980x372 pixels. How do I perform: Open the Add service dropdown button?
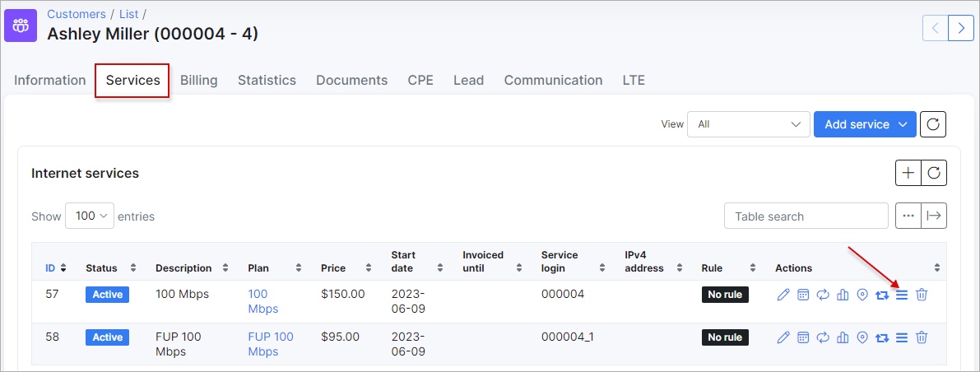pyautogui.click(x=865, y=124)
